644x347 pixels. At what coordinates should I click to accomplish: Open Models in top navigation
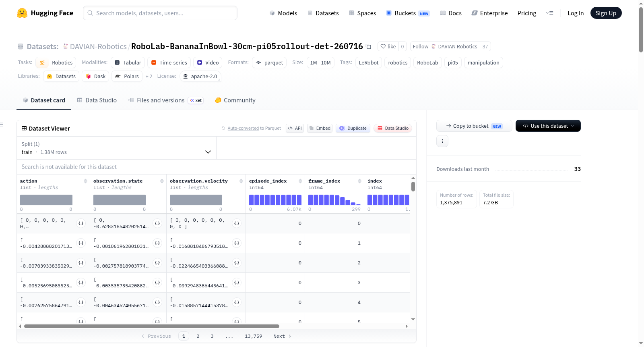[283, 13]
